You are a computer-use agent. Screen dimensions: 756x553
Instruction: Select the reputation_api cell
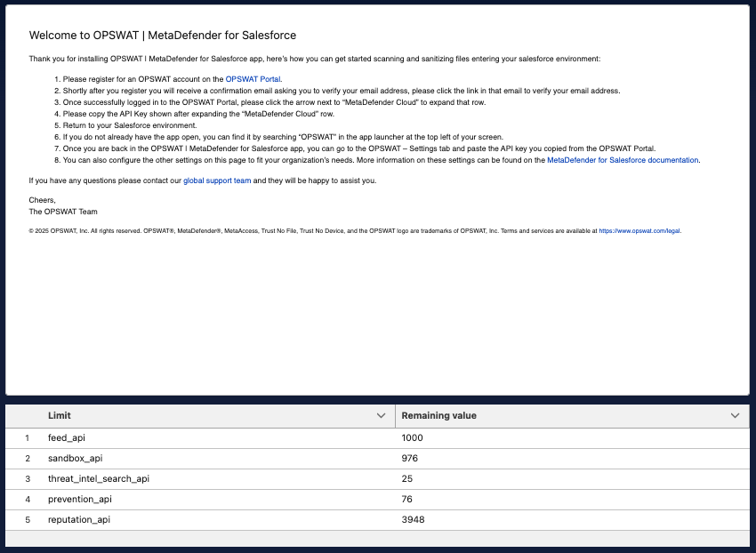[79, 519]
